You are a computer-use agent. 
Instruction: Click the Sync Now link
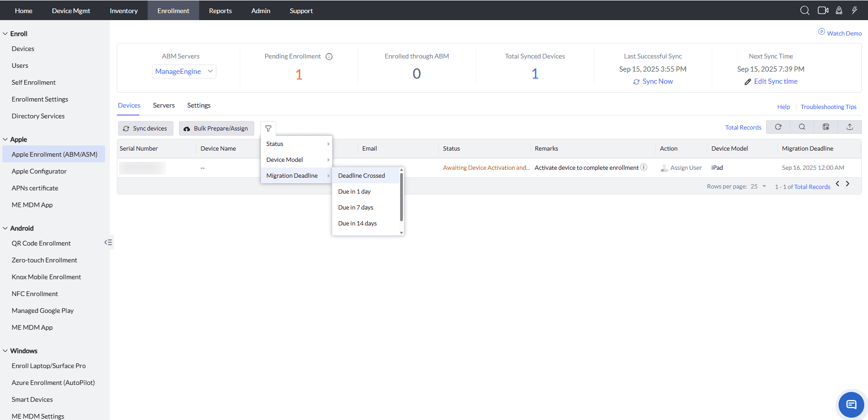(x=653, y=81)
